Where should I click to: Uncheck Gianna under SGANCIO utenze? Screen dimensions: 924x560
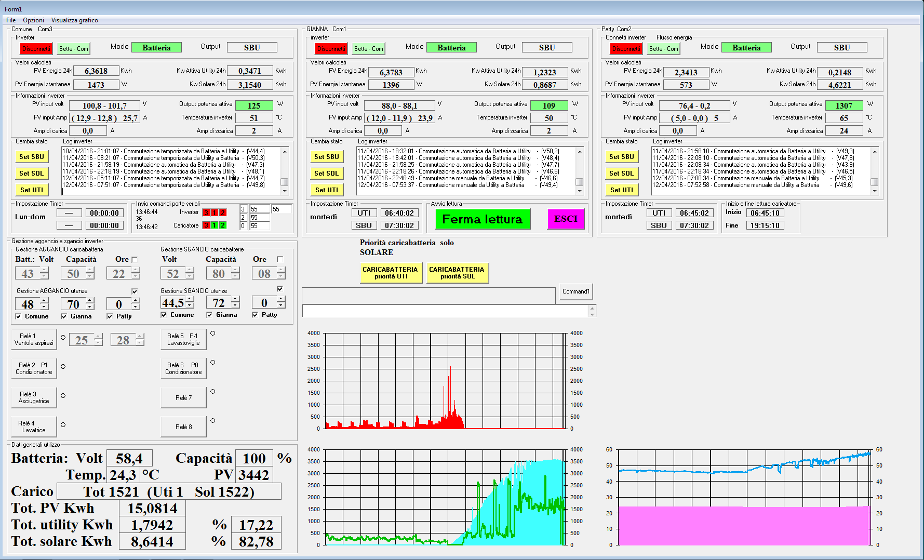[209, 315]
